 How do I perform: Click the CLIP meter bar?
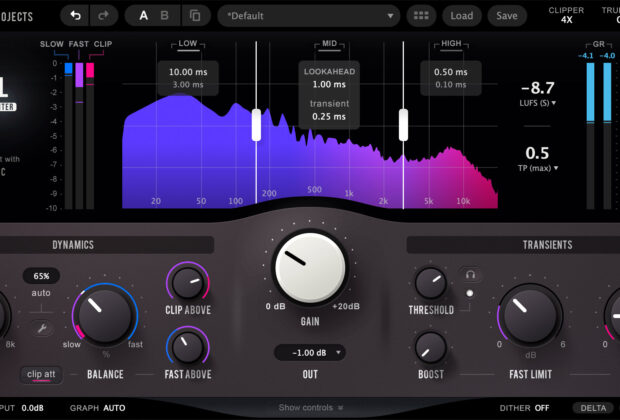[x=90, y=135]
